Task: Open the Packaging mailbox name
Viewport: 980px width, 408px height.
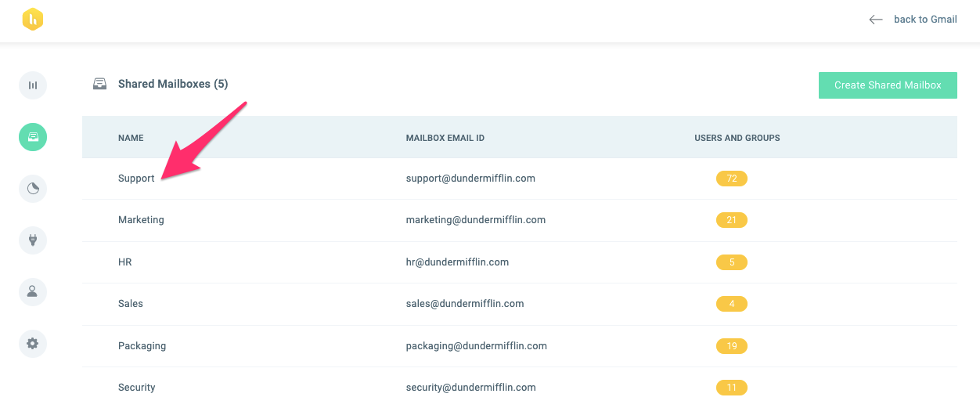Action: (142, 346)
